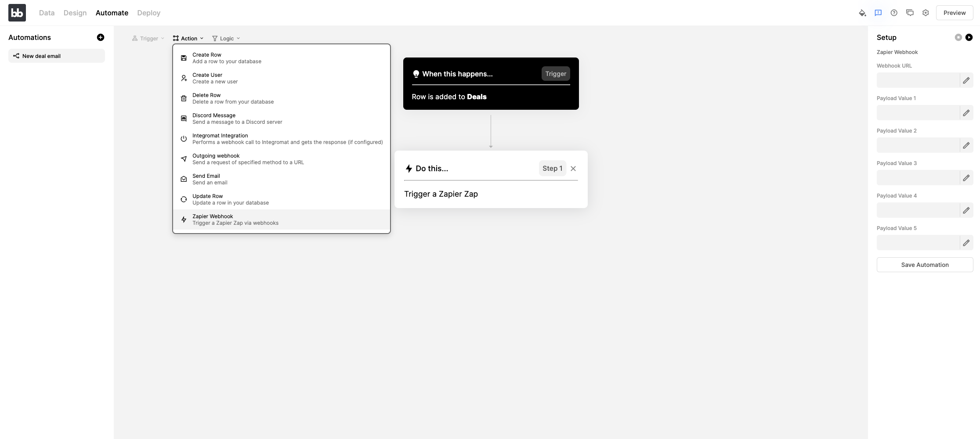The height and width of the screenshot is (439, 980).
Task: Click the edit pencil for Payload Value 1
Action: click(x=966, y=113)
